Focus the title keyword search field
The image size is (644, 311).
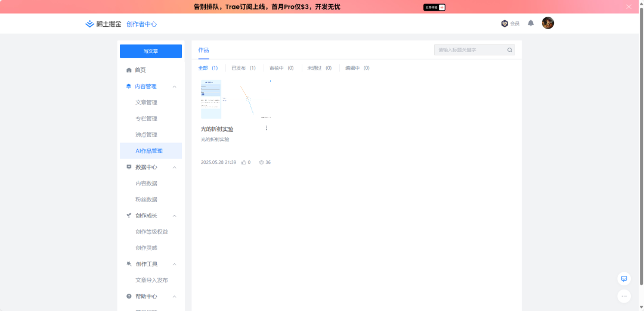475,50
